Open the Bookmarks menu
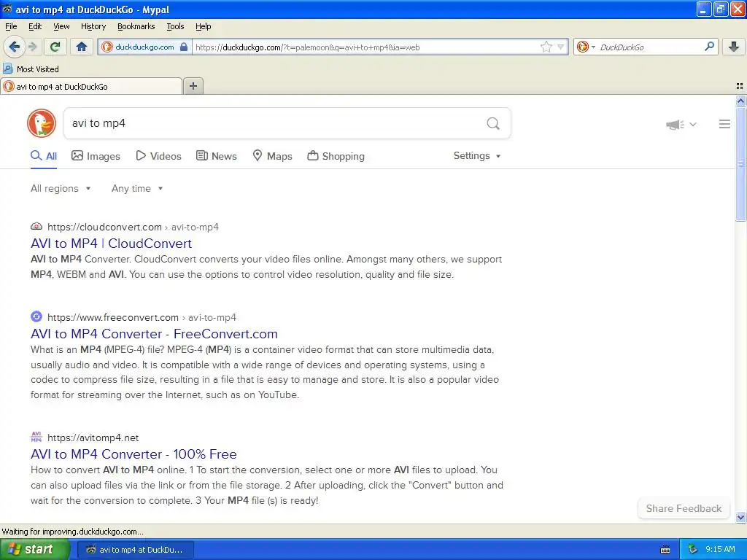 point(136,26)
